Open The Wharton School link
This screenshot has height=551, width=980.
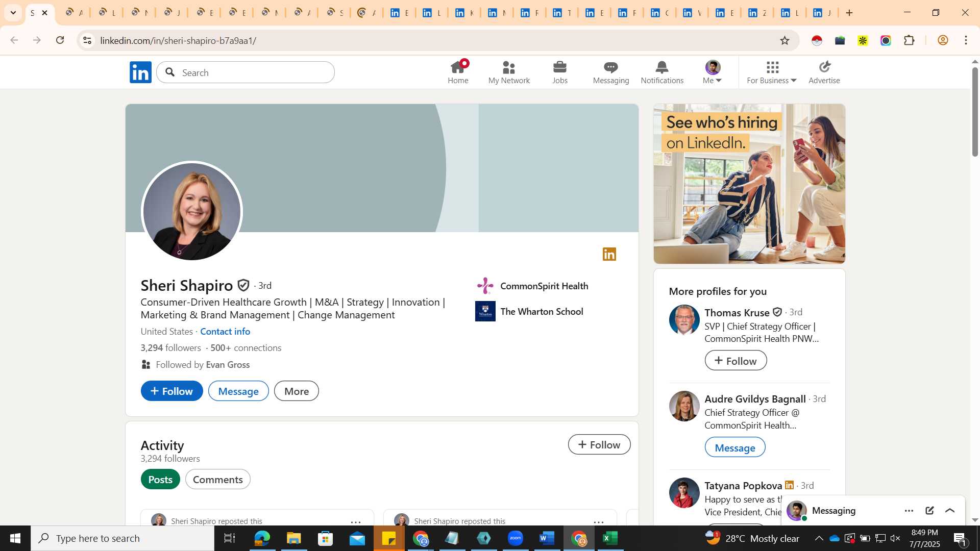point(529,311)
